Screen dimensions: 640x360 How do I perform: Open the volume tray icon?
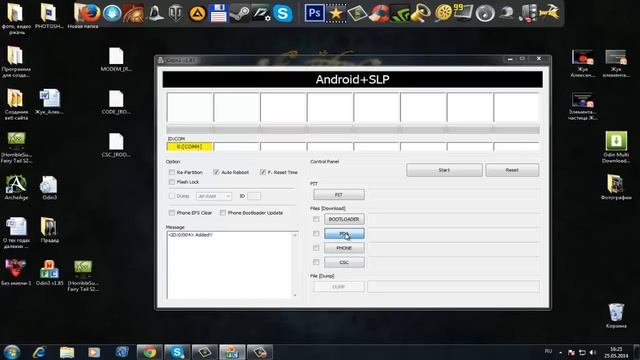593,353
